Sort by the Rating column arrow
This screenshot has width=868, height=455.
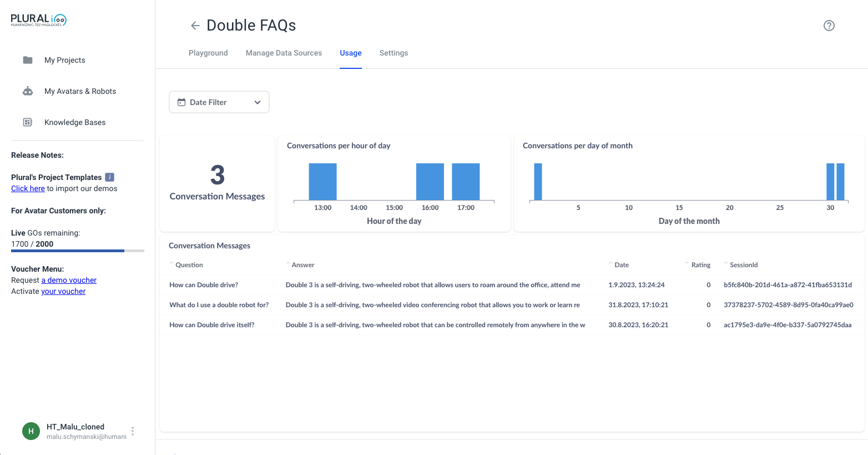(x=687, y=264)
